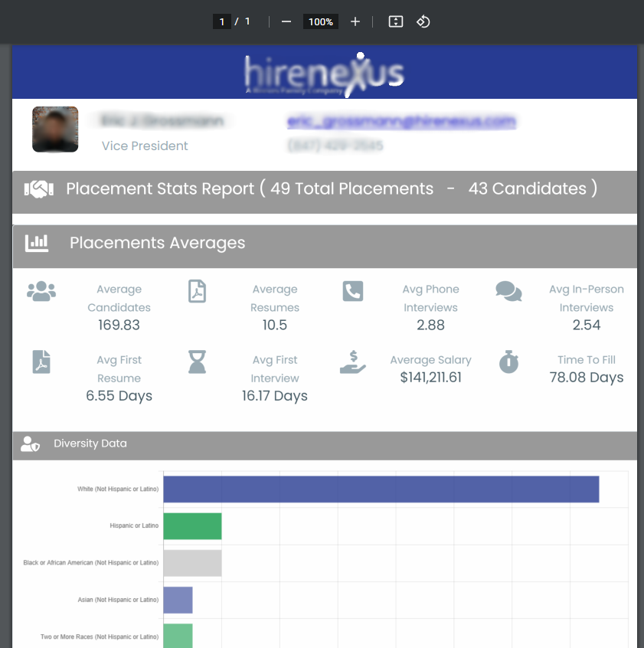Click the Two or More Races bar
This screenshot has height=648, width=644.
point(178,636)
